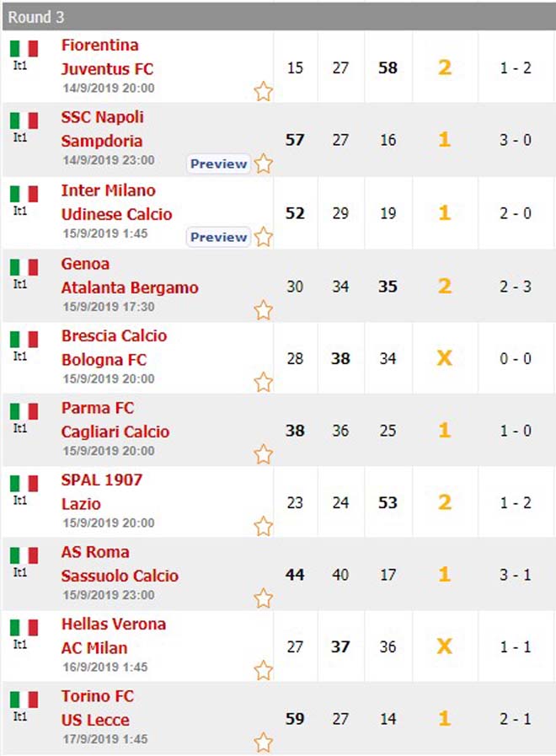Screen dimensions: 556x756
Task: Click the It1 flag next to Torino FC
Action: [24, 701]
